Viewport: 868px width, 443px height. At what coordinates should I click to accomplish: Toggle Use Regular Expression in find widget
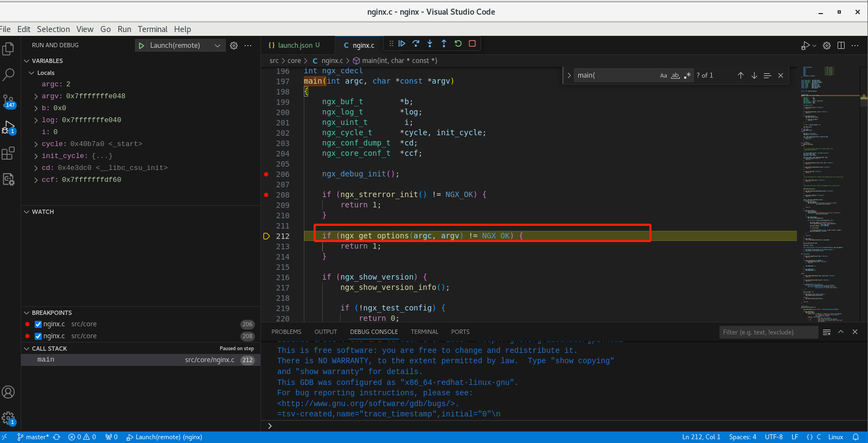(x=687, y=75)
